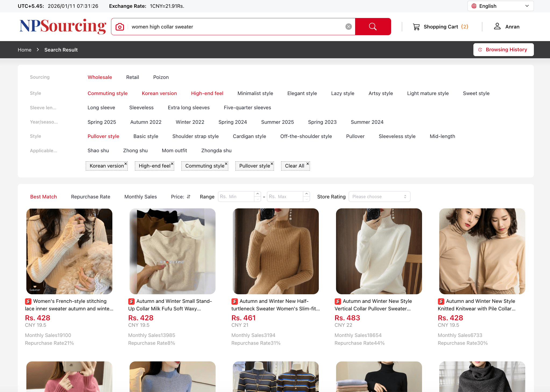The height and width of the screenshot is (392, 550).
Task: Toggle the Long sleeve filter
Action: tap(101, 107)
